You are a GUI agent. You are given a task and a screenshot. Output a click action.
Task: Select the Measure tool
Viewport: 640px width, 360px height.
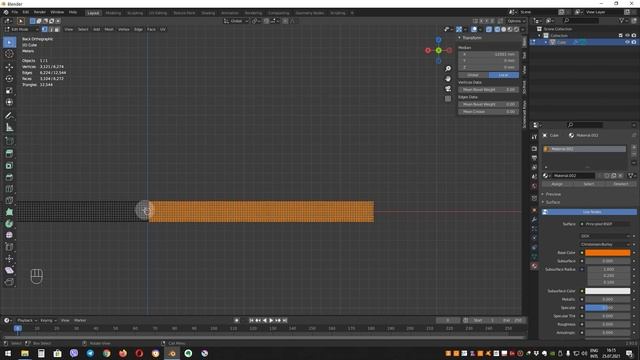(x=9, y=128)
